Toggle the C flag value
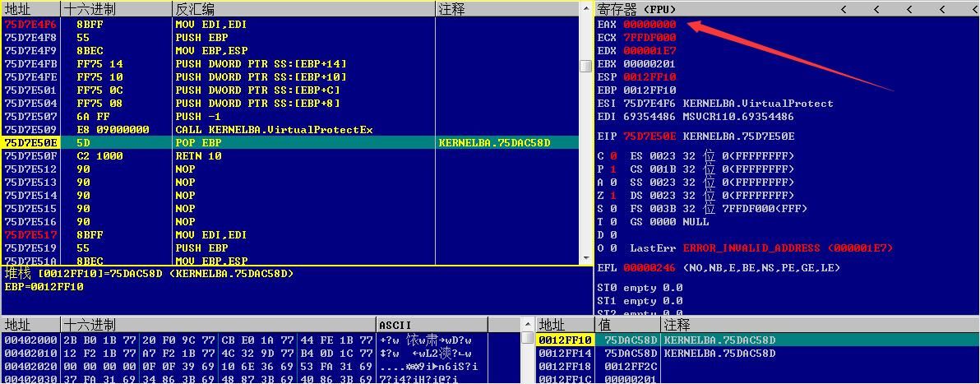This screenshot has height=384, width=980. [613, 155]
